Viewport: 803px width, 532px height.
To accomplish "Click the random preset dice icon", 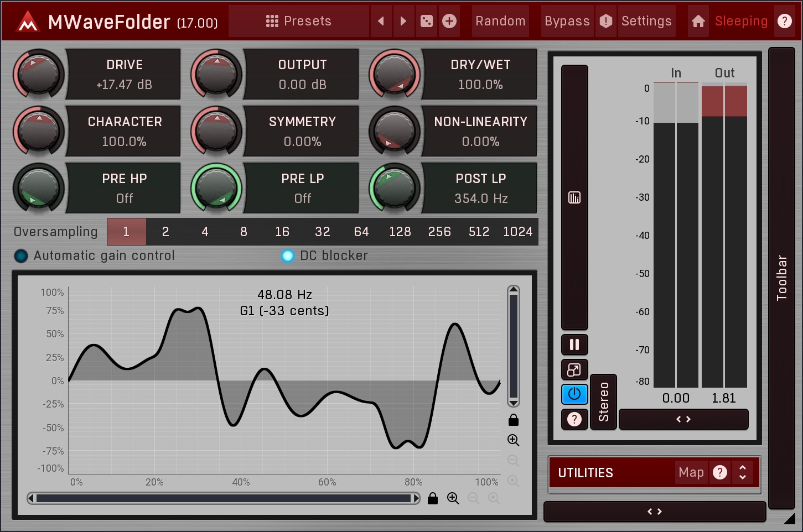I will click(427, 22).
